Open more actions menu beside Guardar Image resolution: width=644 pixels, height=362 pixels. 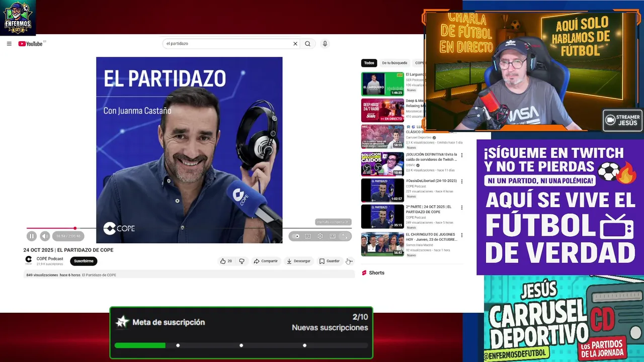pos(350,261)
